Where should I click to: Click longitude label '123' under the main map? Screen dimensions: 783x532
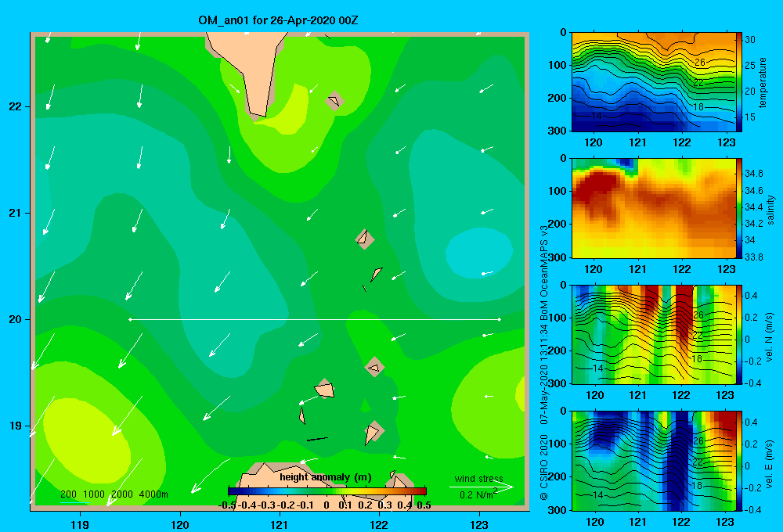point(479,524)
